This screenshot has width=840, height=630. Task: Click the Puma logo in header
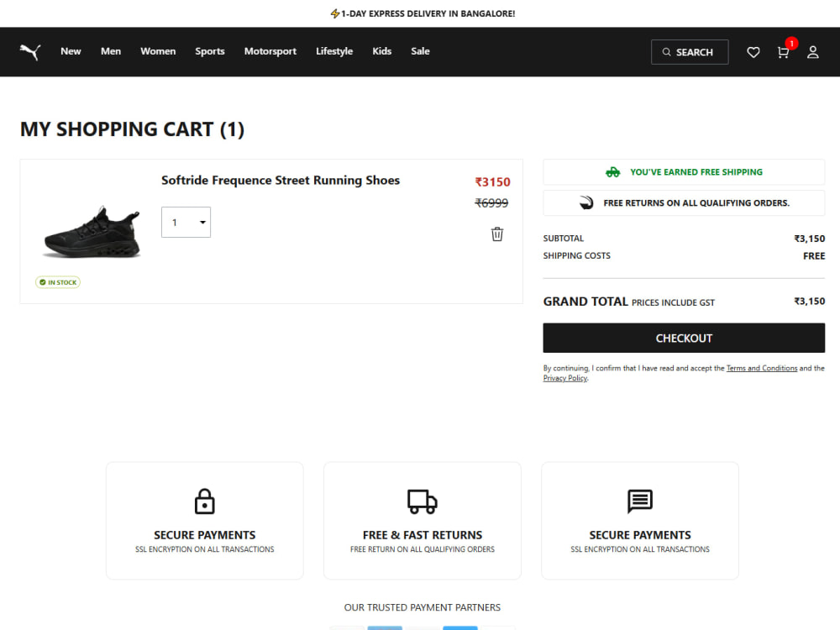tap(30, 52)
